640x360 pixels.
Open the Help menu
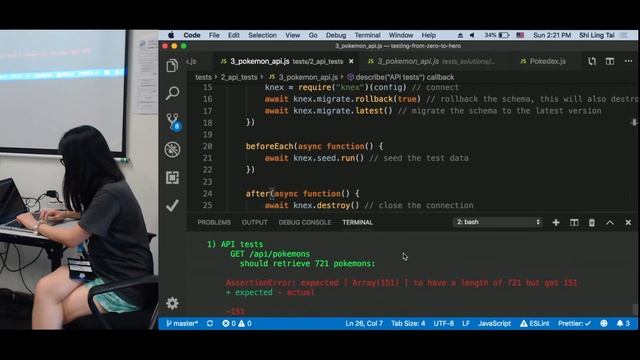pyautogui.click(x=429, y=35)
